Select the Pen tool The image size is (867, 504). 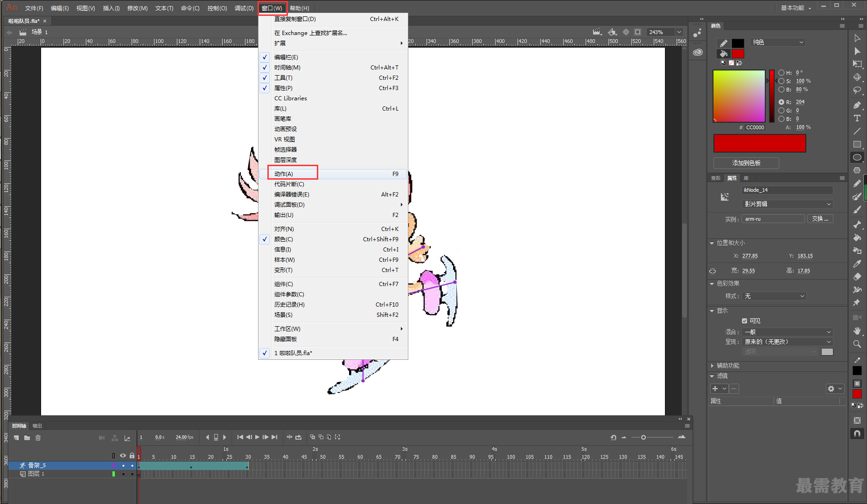pos(857,105)
